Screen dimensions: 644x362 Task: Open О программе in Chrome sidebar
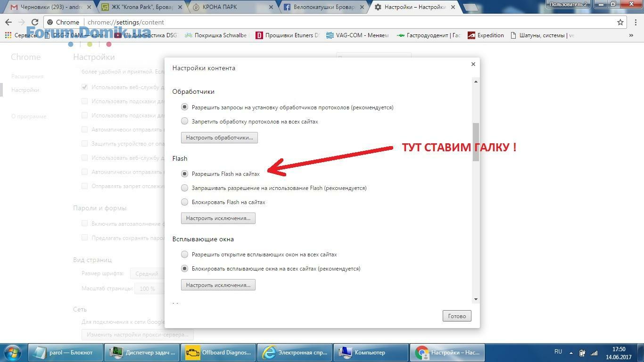[x=29, y=116]
